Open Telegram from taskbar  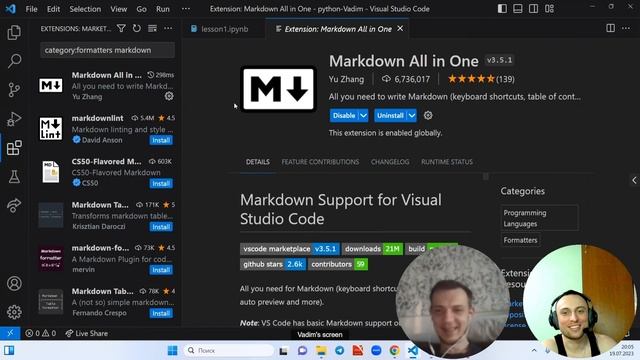coord(340,350)
